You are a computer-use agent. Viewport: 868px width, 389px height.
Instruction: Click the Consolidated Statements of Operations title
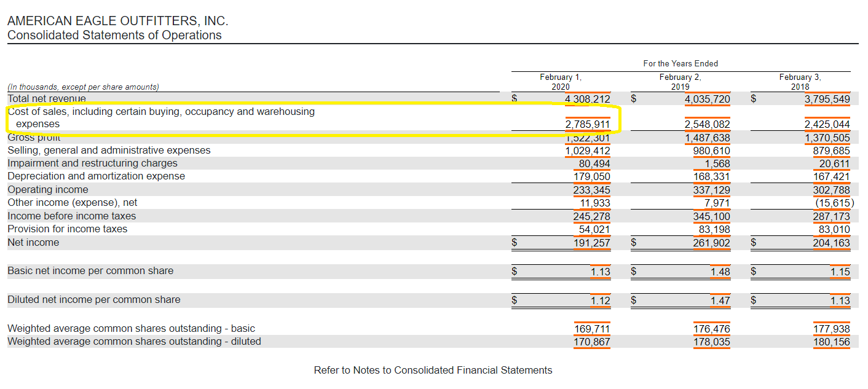pyautogui.click(x=114, y=35)
